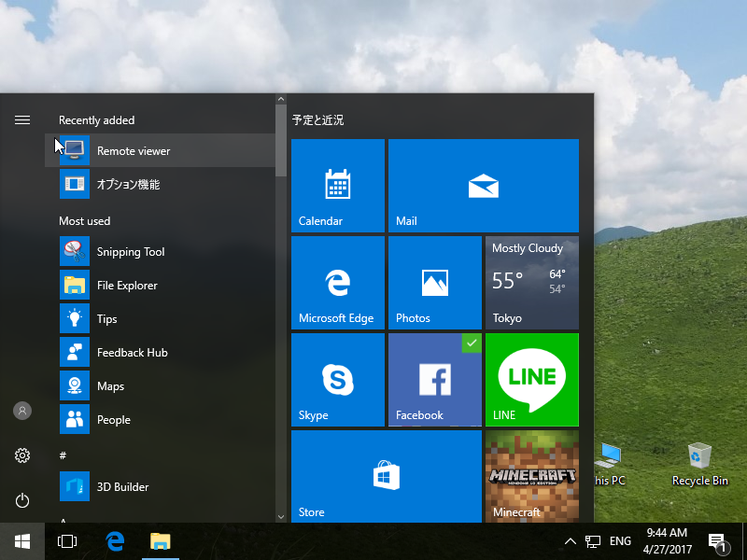
Task: Show hidden system tray icons chevron
Action: coord(570,541)
